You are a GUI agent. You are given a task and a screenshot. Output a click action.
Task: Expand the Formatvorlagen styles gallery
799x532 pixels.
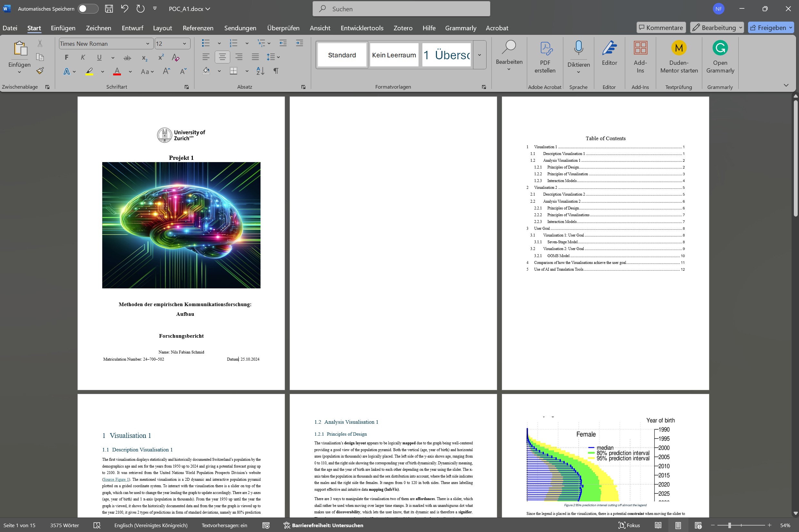point(479,55)
